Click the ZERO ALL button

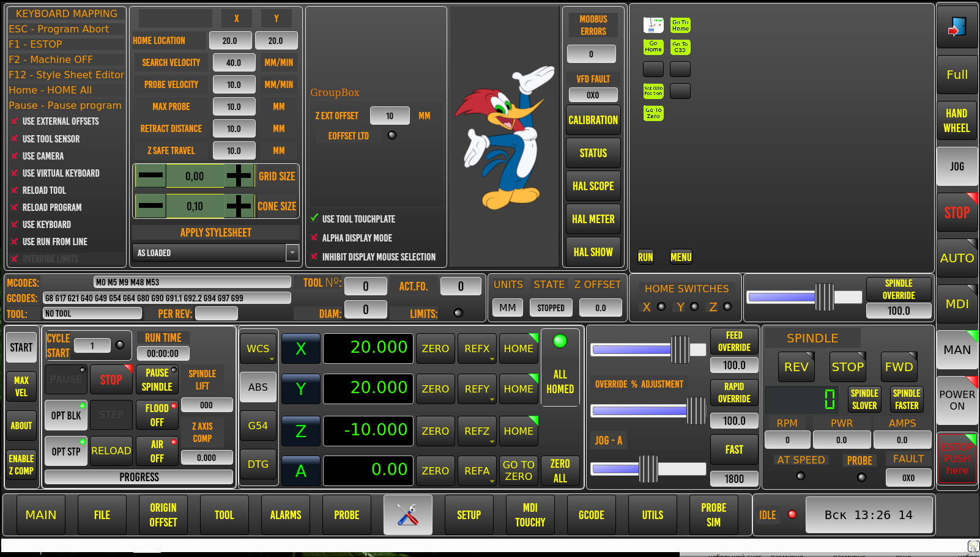click(x=560, y=471)
